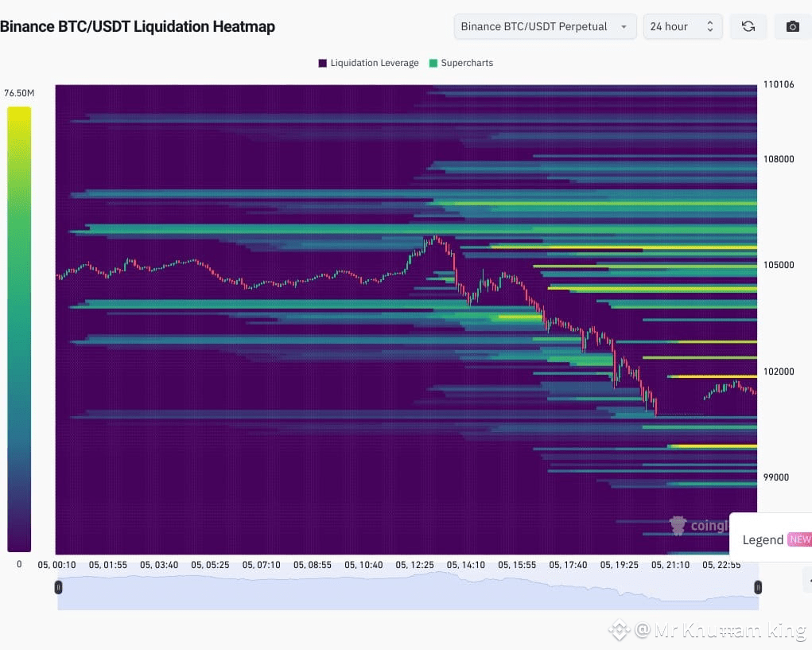Click the 99000 price axis label
The width and height of the screenshot is (812, 650).
pyautogui.click(x=775, y=477)
